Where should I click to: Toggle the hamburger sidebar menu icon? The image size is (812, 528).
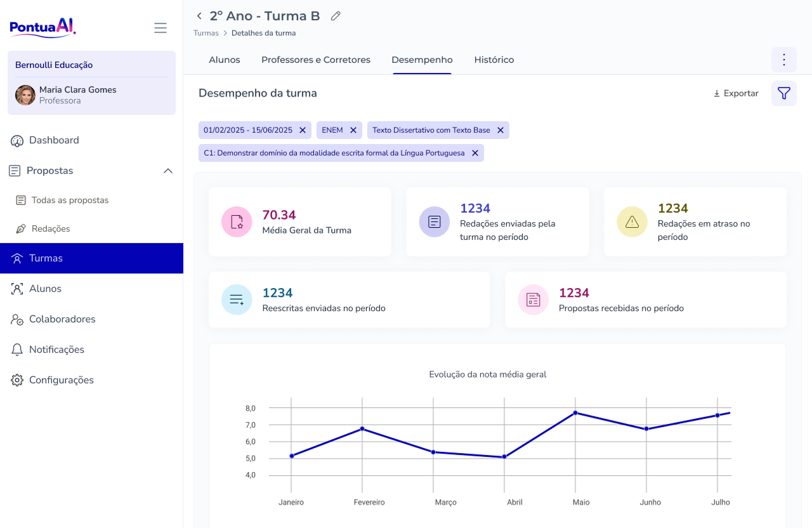(160, 28)
